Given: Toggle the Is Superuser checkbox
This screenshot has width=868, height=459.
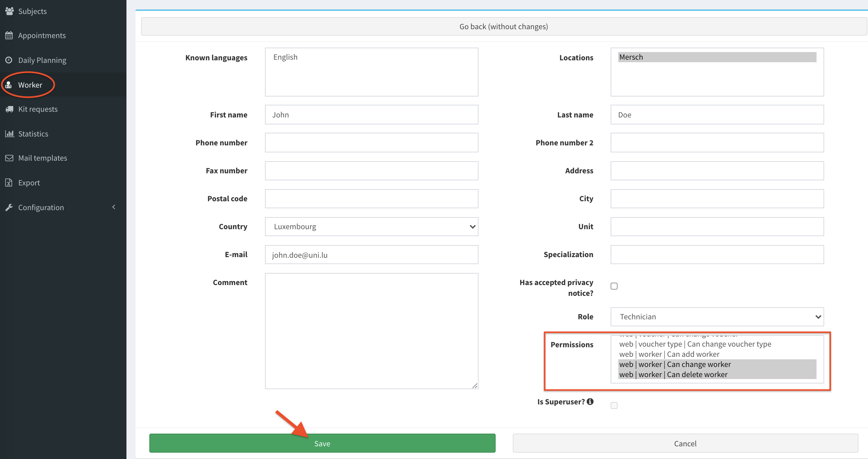Looking at the screenshot, I should [614, 405].
